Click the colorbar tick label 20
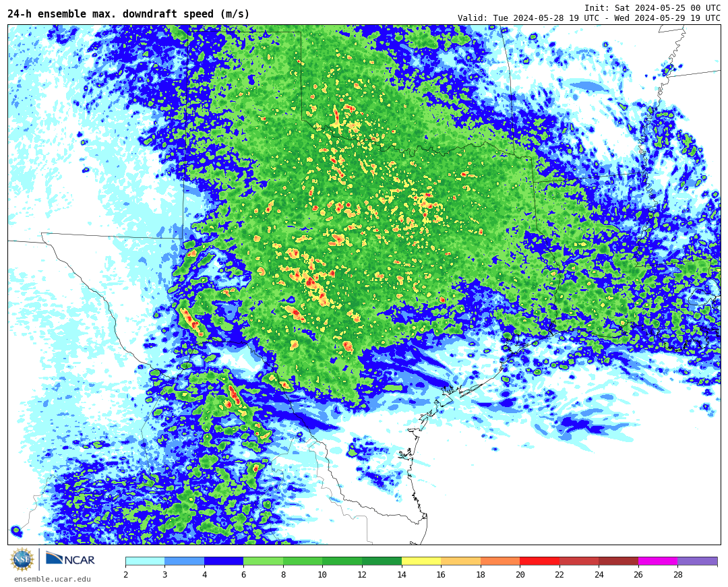 click(x=520, y=574)
